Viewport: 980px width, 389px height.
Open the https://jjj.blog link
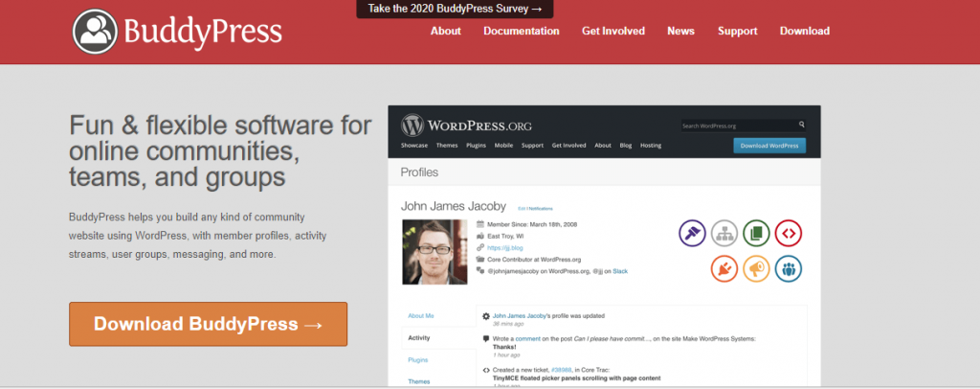pyautogui.click(x=505, y=247)
